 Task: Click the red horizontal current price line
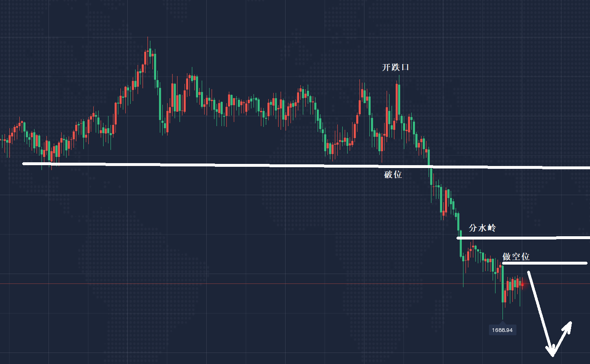(x=247, y=283)
